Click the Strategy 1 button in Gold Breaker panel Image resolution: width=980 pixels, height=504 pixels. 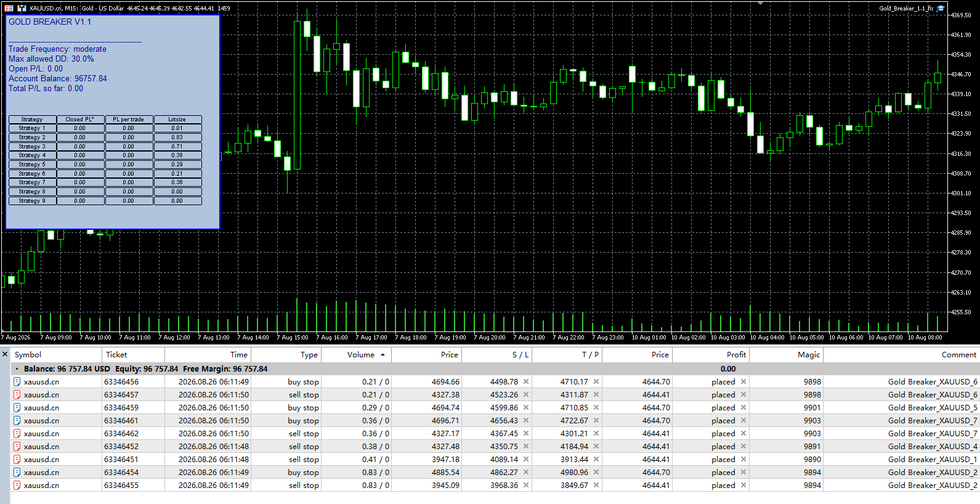coord(32,128)
